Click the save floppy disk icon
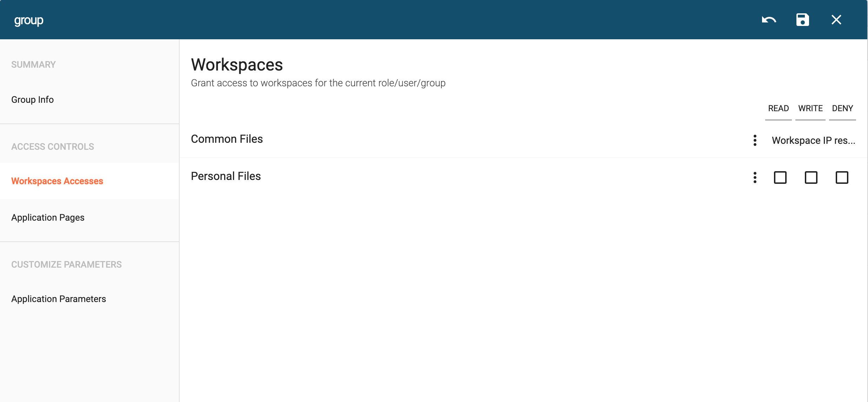This screenshot has height=402, width=868. pyautogui.click(x=802, y=20)
